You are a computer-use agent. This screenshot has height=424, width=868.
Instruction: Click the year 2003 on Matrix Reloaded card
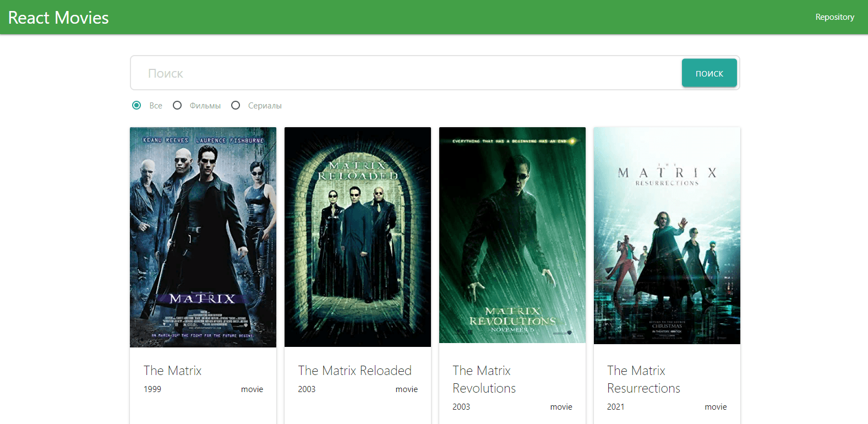307,389
